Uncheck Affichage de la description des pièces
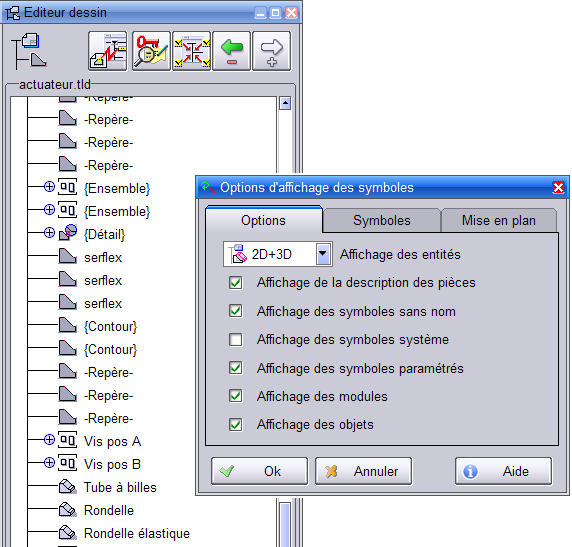Viewport: 572px width, 547px height. [236, 282]
